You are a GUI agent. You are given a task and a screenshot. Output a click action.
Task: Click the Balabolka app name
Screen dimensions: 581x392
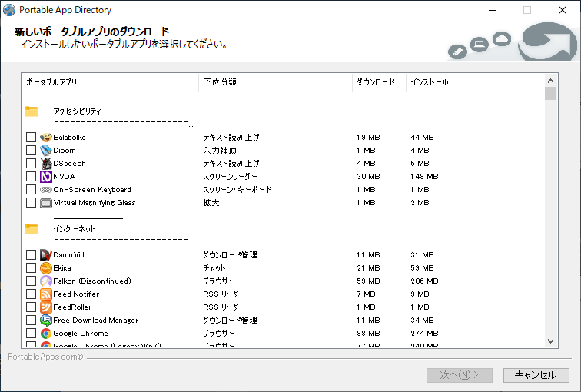[69, 138]
